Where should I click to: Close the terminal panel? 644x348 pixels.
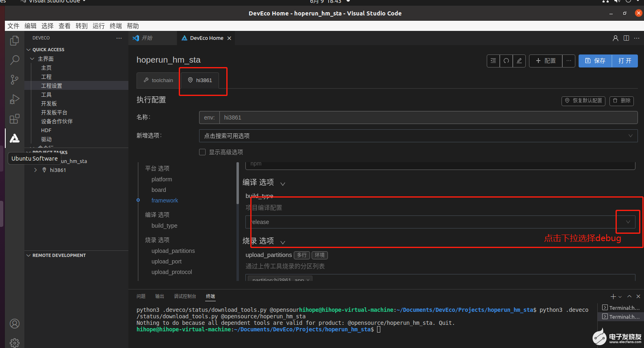click(638, 296)
